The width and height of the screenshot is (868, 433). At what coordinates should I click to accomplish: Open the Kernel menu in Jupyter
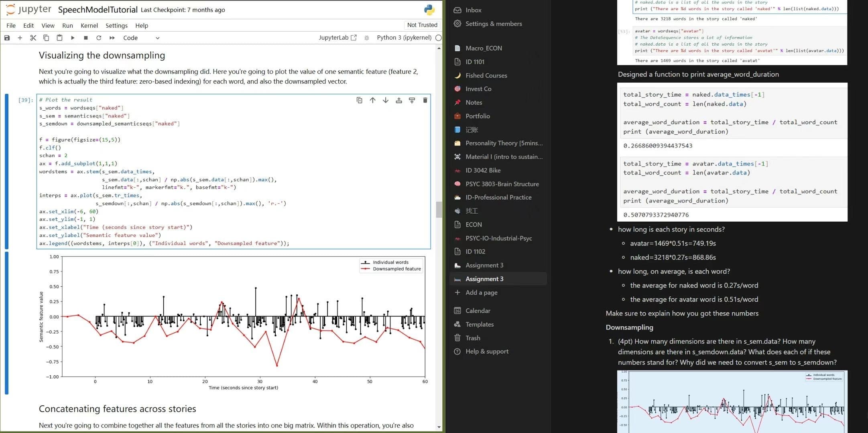coord(89,25)
